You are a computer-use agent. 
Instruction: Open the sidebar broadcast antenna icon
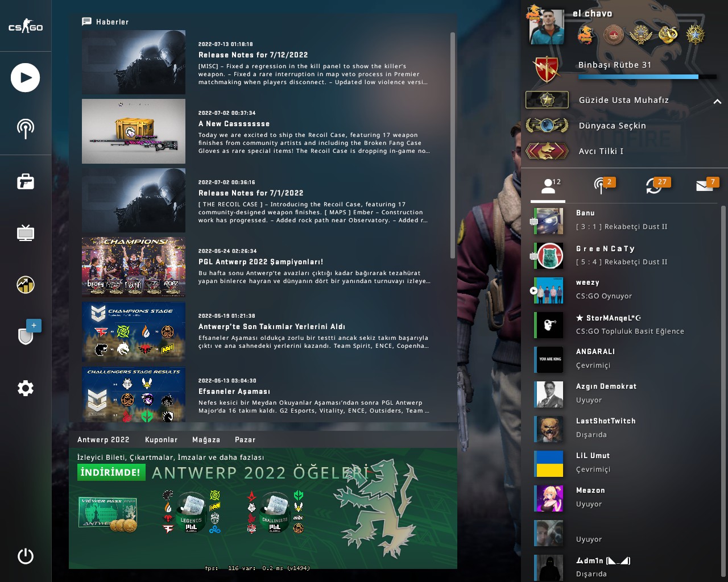point(26,128)
